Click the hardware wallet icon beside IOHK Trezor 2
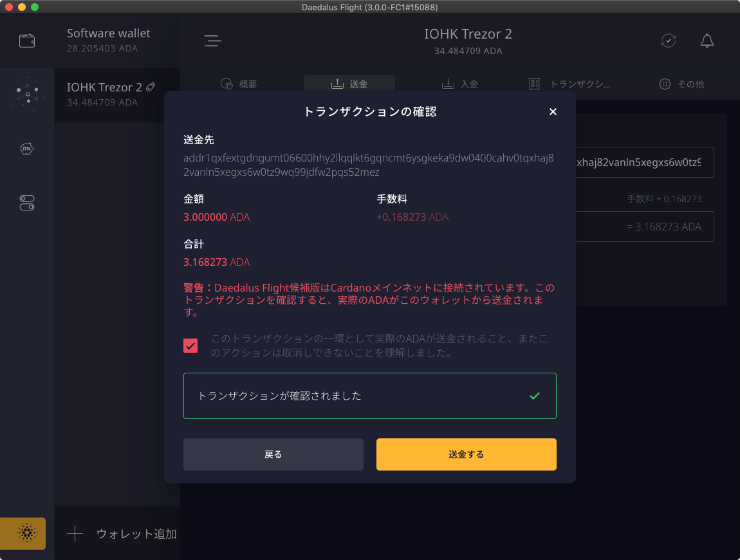The image size is (740, 560). click(x=151, y=87)
